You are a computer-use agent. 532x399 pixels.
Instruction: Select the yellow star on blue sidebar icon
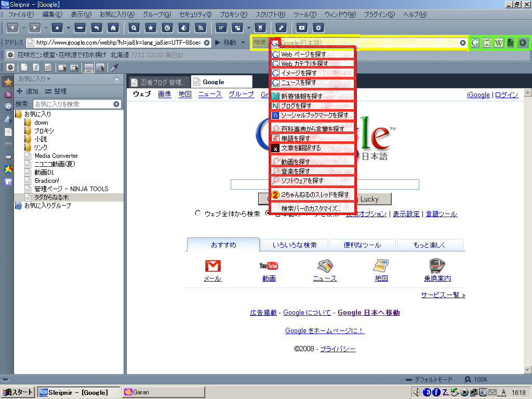click(8, 169)
